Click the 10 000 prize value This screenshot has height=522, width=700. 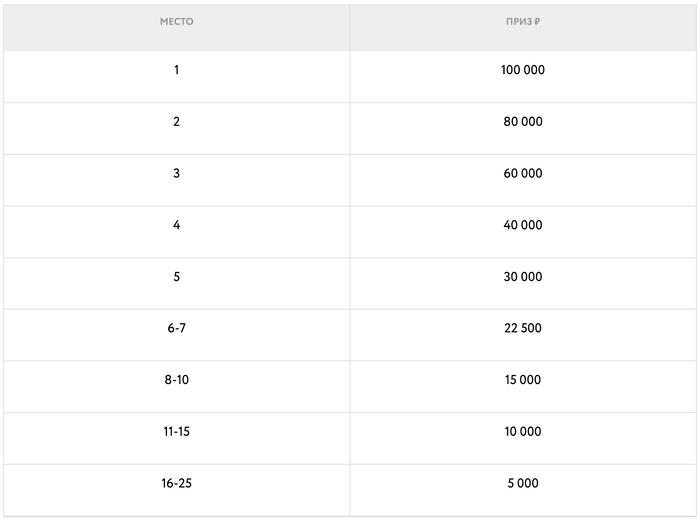click(523, 432)
